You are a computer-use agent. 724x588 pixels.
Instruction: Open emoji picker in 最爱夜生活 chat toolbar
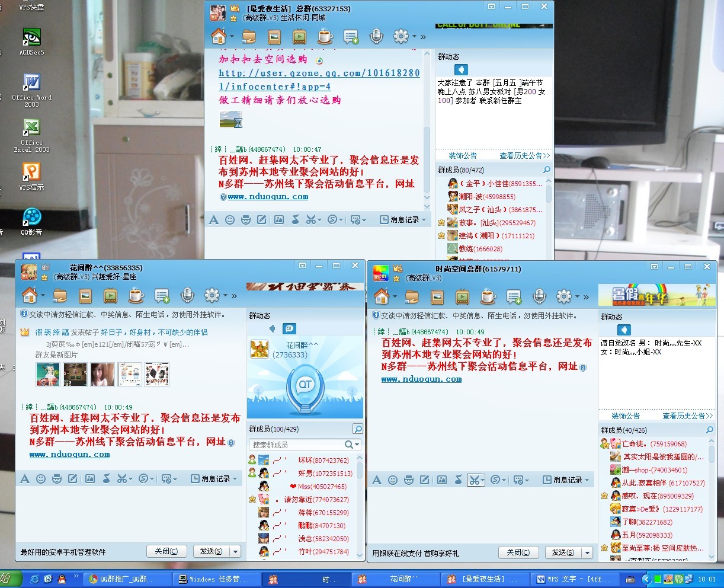(x=230, y=220)
